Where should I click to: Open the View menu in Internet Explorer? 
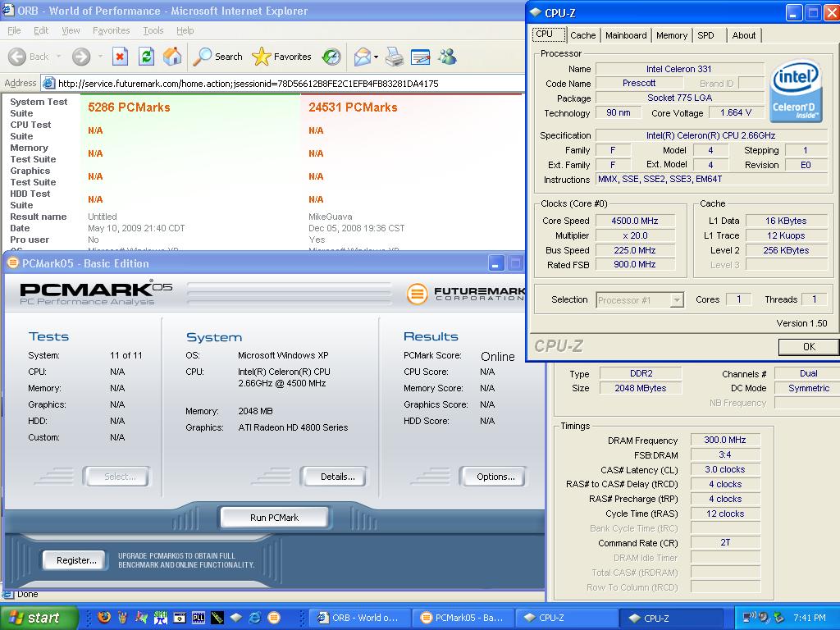click(x=71, y=30)
